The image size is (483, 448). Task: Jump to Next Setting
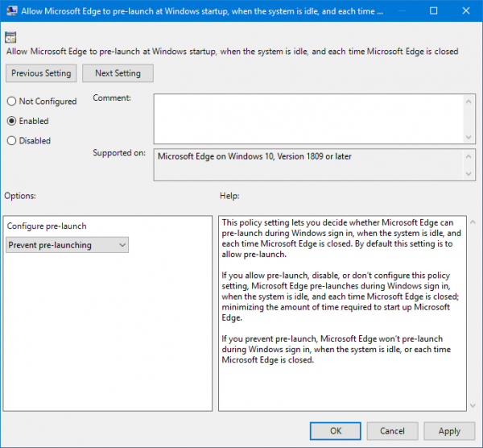pos(118,73)
